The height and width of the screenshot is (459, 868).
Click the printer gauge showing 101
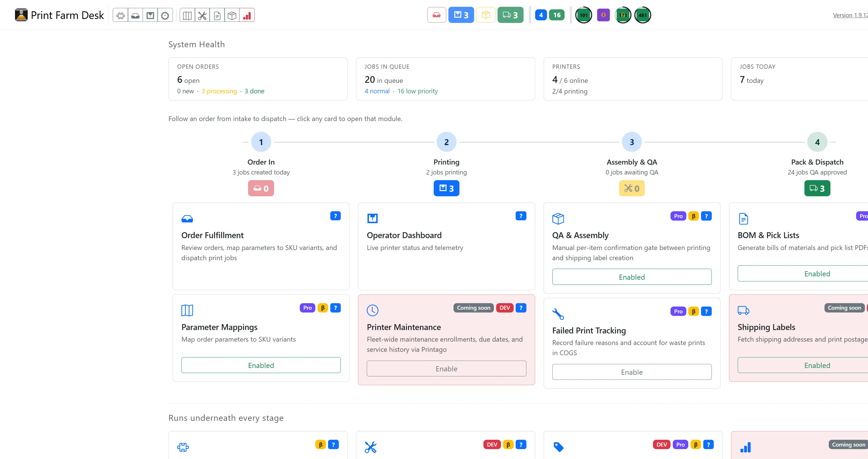point(583,15)
